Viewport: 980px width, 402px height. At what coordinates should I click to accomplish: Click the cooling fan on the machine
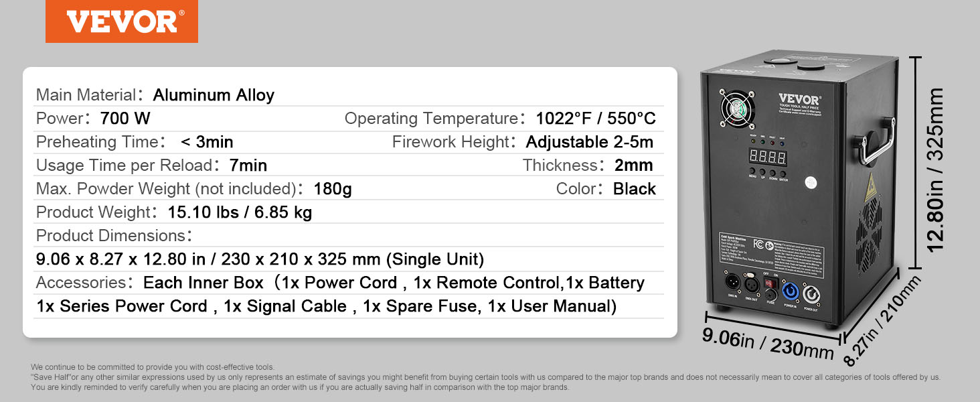point(738,108)
